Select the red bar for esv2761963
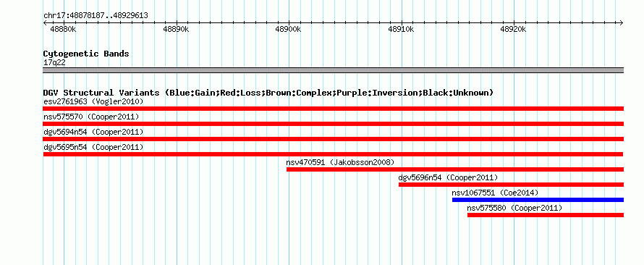644x265 pixels. pos(333,109)
